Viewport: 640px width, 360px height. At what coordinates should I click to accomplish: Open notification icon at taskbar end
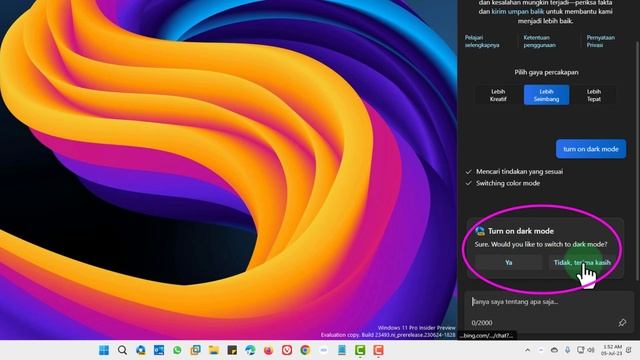coord(629,350)
